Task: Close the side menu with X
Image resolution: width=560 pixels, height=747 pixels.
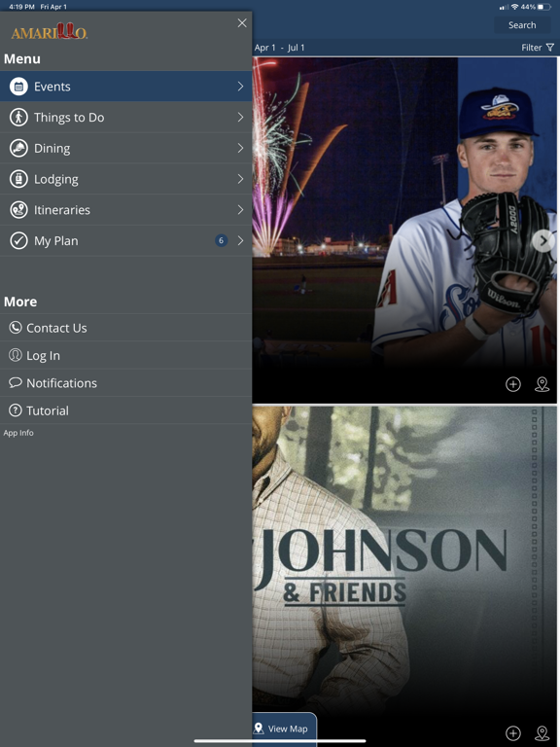Action: click(242, 23)
